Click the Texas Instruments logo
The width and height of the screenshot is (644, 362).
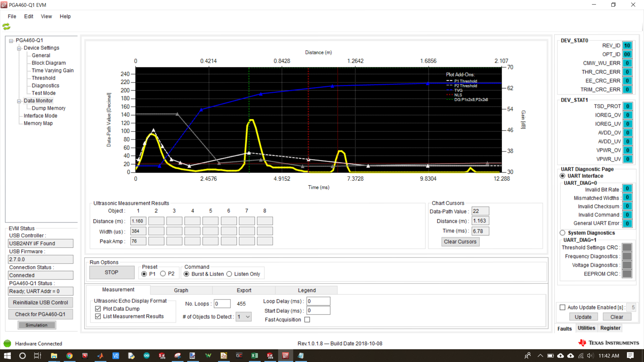[x=608, y=343]
